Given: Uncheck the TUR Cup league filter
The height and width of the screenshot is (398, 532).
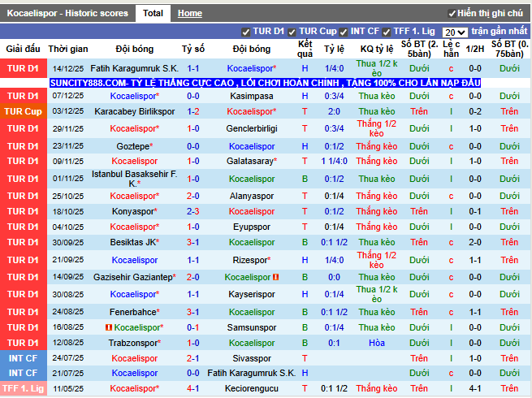Looking at the screenshot, I should click(x=292, y=32).
